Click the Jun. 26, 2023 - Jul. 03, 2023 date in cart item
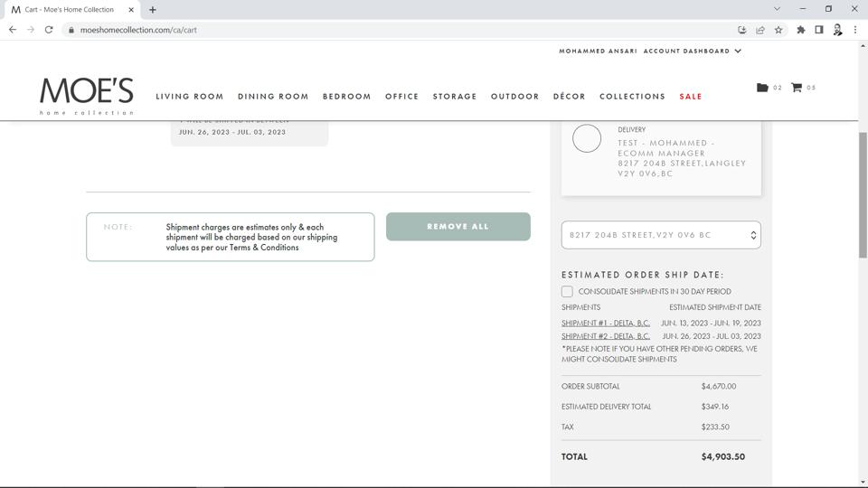 pyautogui.click(x=232, y=132)
